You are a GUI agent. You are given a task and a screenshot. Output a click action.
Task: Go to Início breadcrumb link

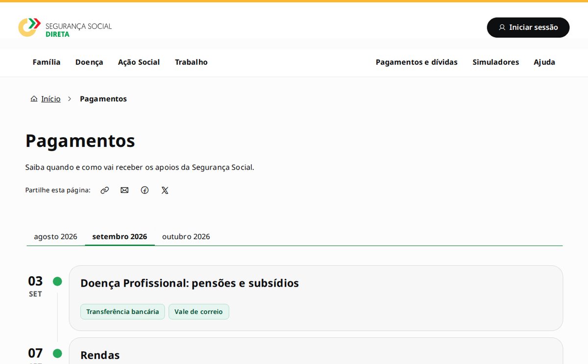[x=51, y=99]
